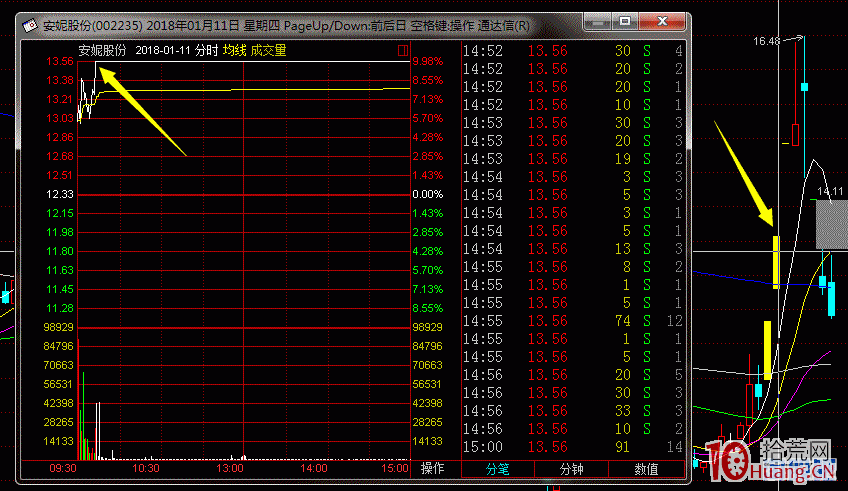
Task: Click the tall opening volume bar at 09:30
Action: point(79,399)
